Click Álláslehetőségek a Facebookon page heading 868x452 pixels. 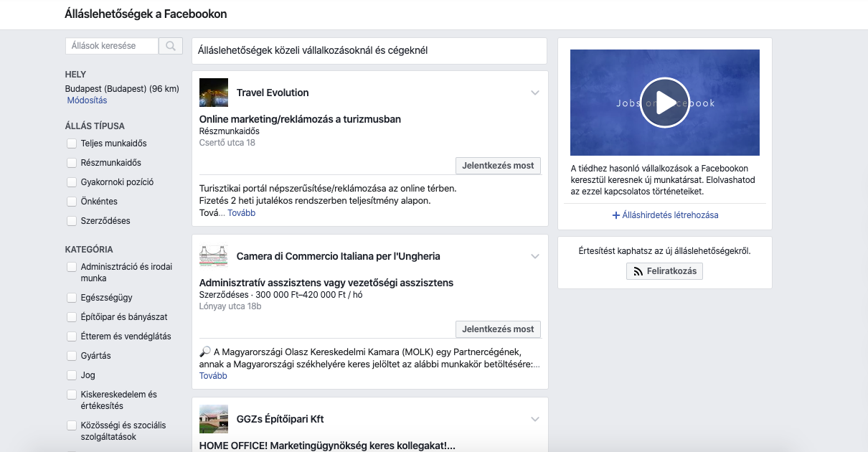coord(145,14)
